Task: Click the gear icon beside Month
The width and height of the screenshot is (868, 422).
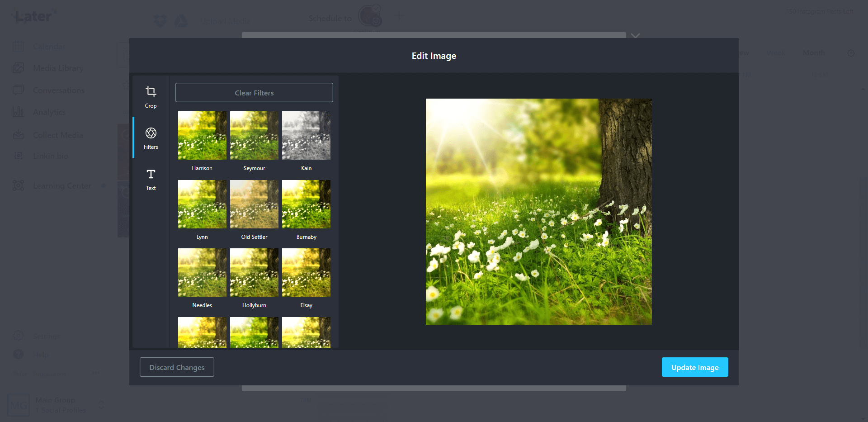Action: click(851, 53)
